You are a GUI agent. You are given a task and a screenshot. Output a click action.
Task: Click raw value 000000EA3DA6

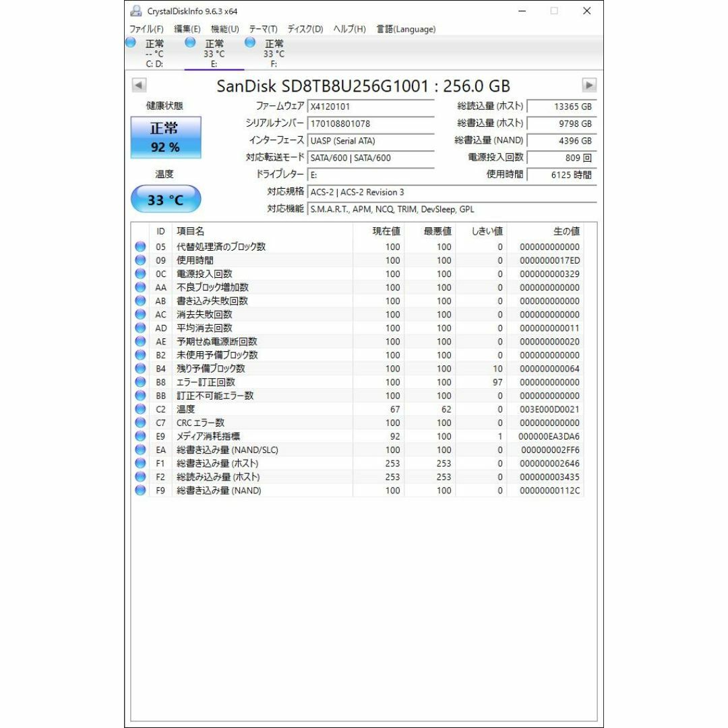pos(549,436)
